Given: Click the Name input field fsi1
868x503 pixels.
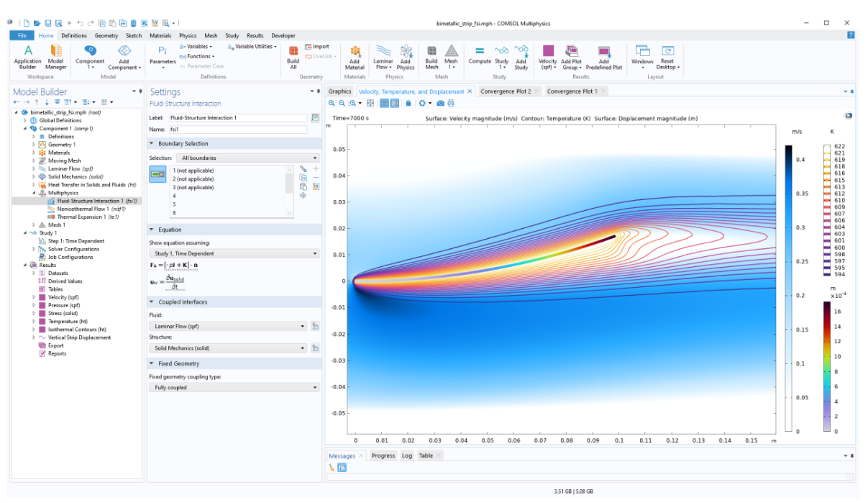Looking at the screenshot, I should [238, 130].
